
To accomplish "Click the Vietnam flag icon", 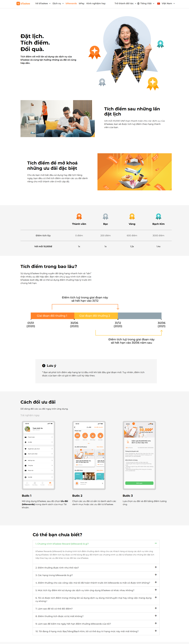I will (x=158, y=4).
